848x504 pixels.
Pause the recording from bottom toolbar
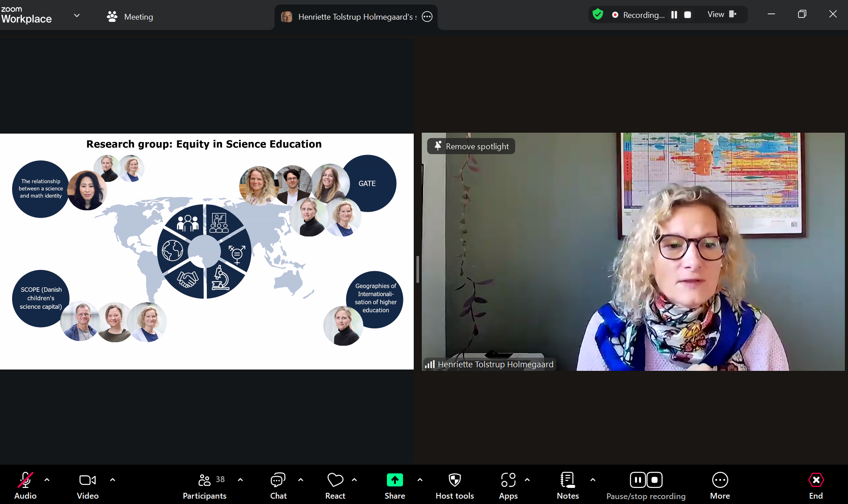638,480
